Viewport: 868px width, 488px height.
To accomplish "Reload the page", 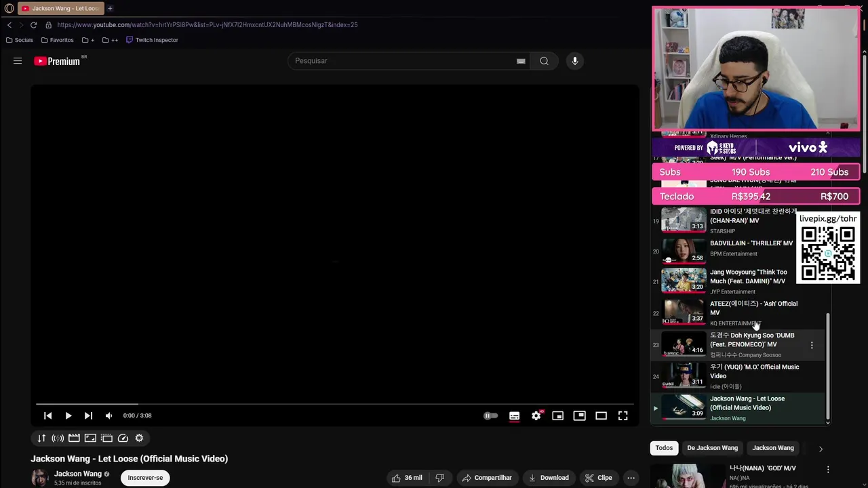I will click(x=33, y=25).
